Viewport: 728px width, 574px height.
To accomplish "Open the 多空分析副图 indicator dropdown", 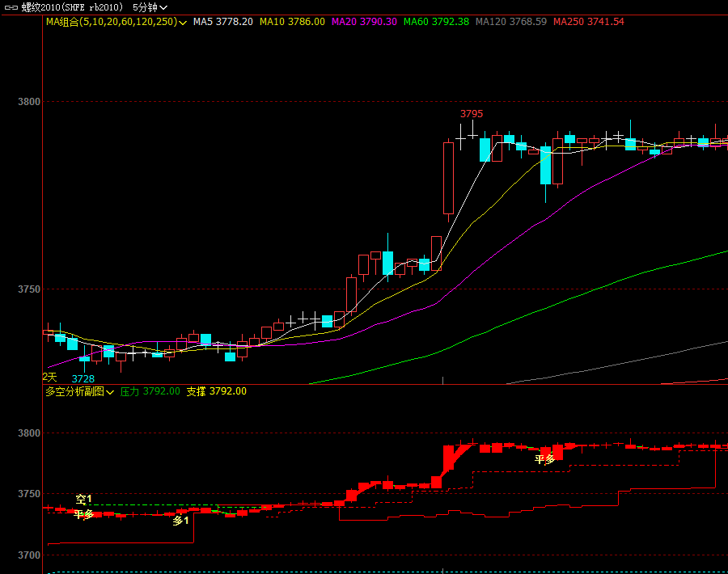I will (x=79, y=391).
